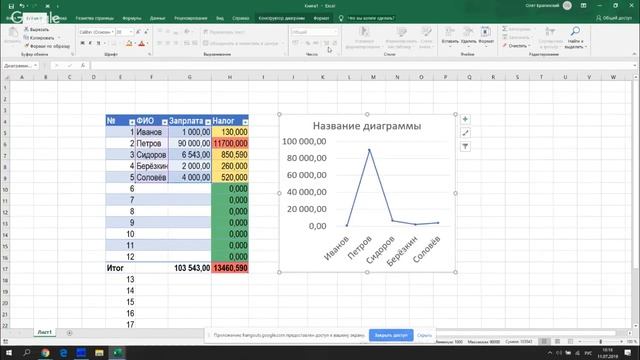Image resolution: width=640 pixels, height=360 pixels.
Task: Copy selection with Копировать
Action: click(x=39, y=38)
